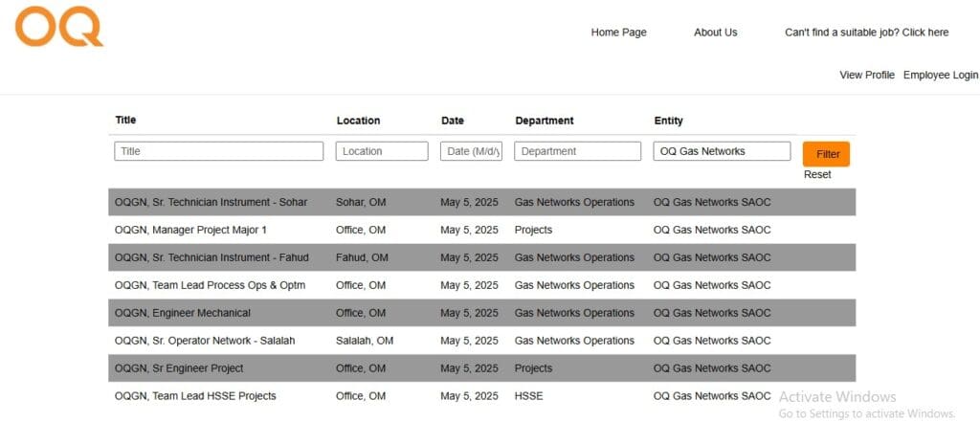
Task: Select the Entity field containing OQ Gas Networks
Action: [722, 151]
